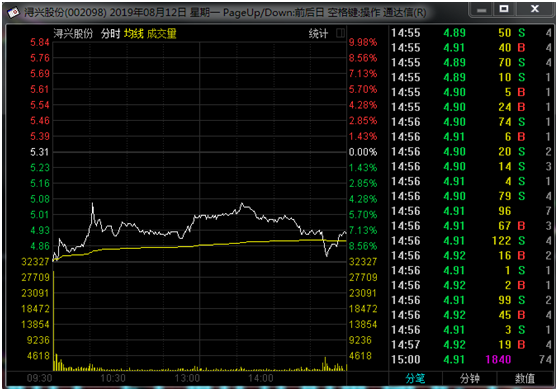Select the 14:57 trade row at 4.92
Viewport: 558px width, 391px height.
472,344
